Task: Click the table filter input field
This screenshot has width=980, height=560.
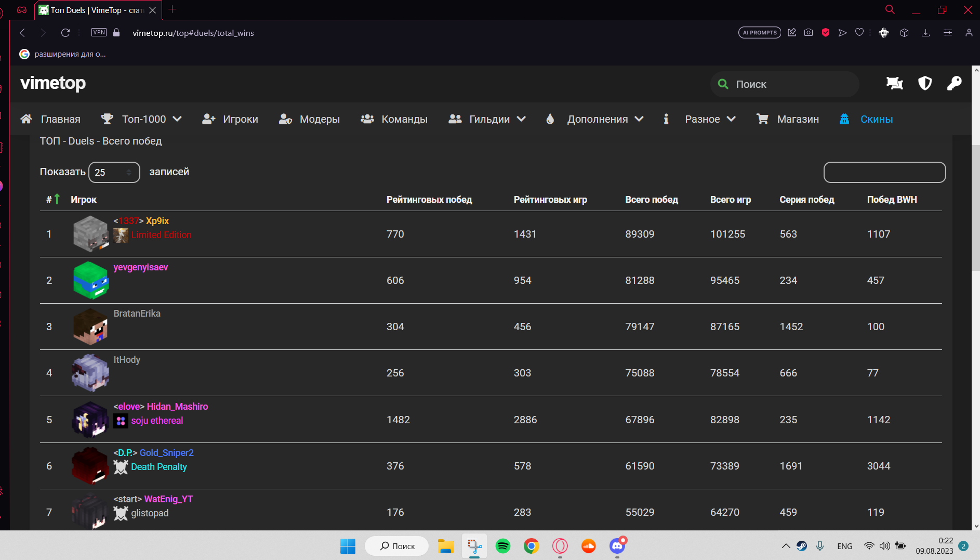Action: 884,172
